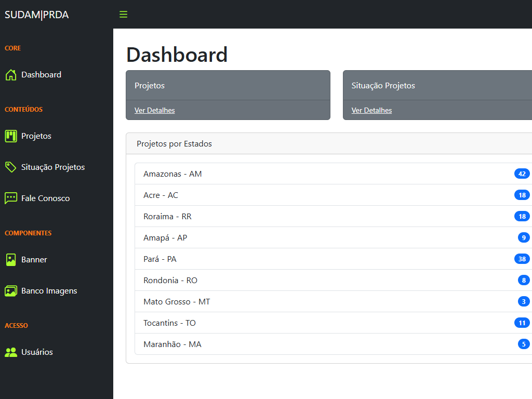Click the badge showing 38 for Pará
This screenshot has height=399, width=532.
(522, 259)
